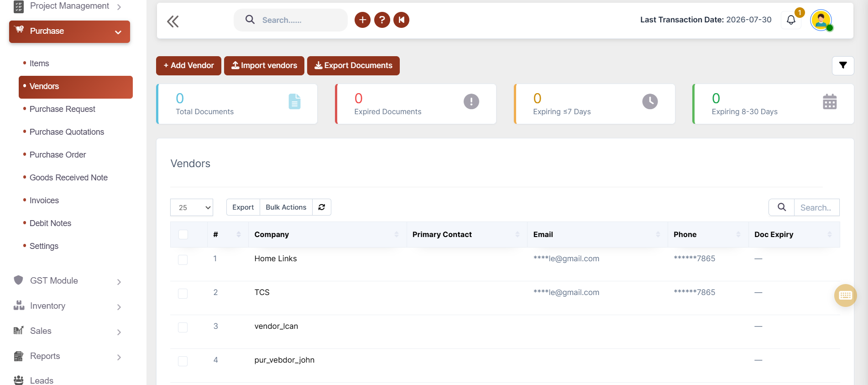Open user profile avatar
The width and height of the screenshot is (868, 385).
(x=821, y=20)
